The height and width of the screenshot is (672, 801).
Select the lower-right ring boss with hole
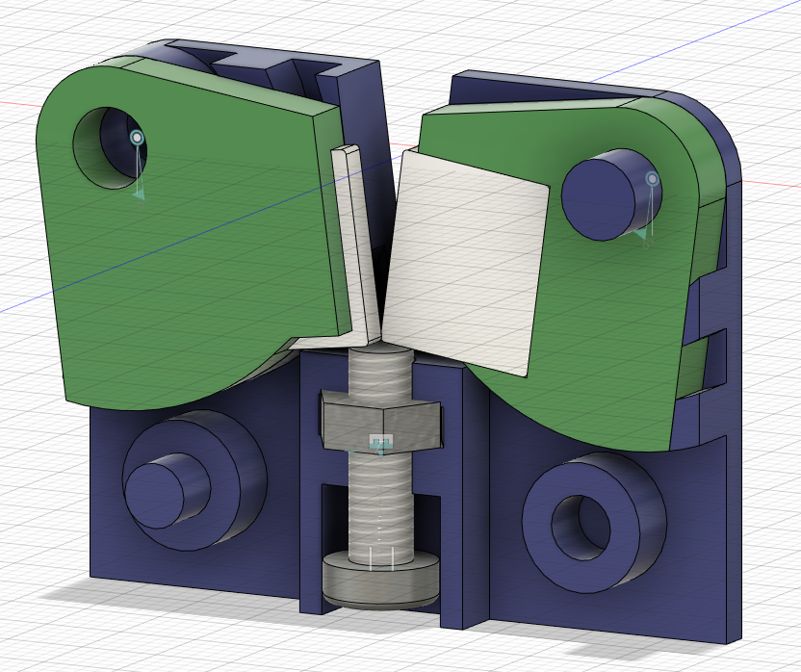point(594,522)
